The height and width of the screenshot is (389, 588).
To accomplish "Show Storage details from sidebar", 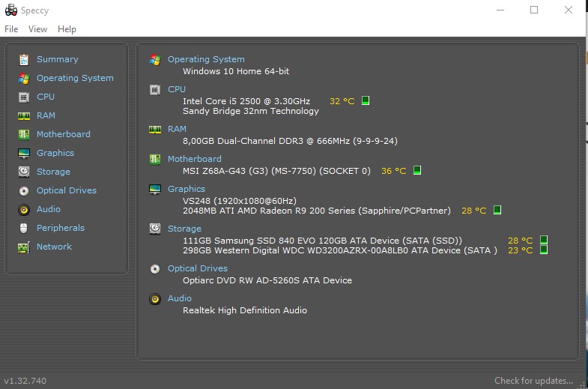I will coord(53,172).
